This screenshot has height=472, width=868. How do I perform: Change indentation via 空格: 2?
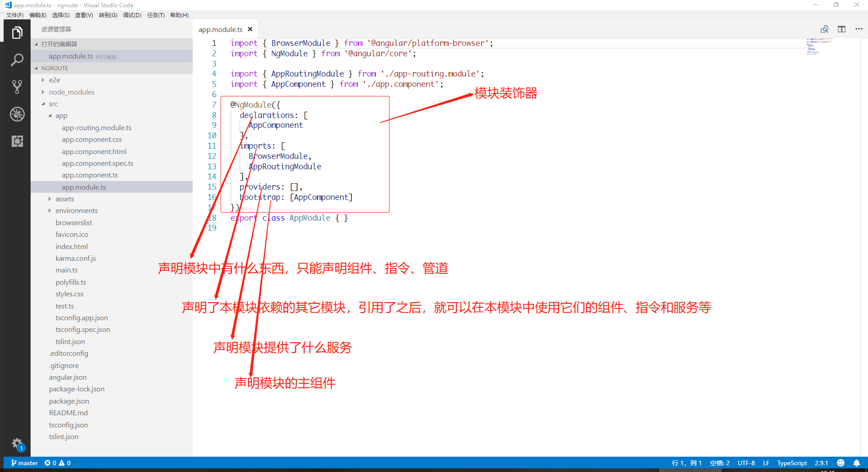coord(719,463)
